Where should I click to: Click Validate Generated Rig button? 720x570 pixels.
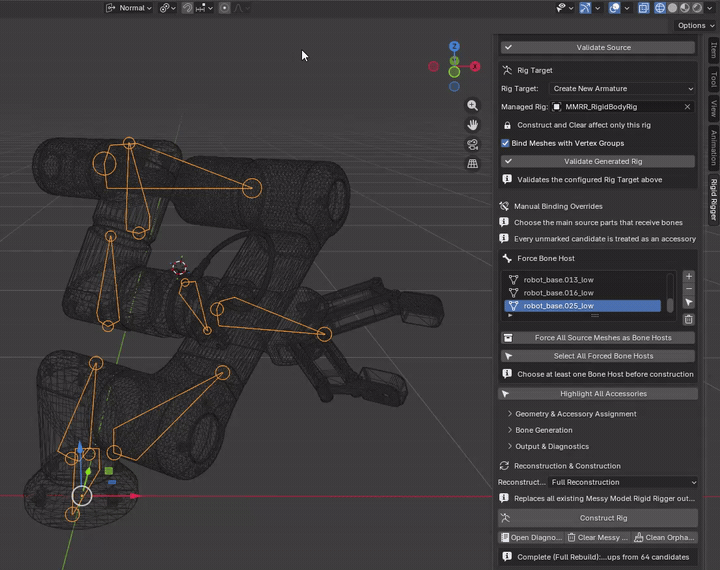pos(597,161)
